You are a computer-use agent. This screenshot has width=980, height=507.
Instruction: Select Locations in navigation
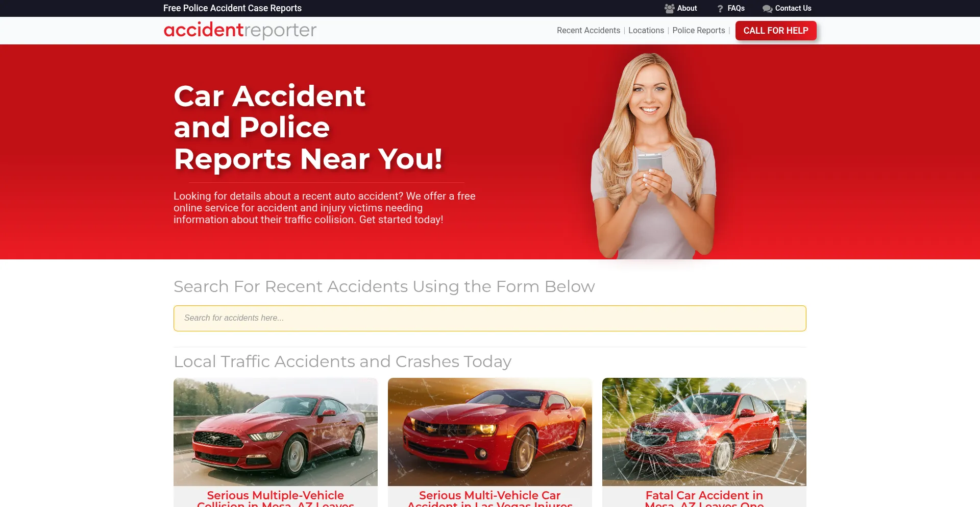click(646, 31)
